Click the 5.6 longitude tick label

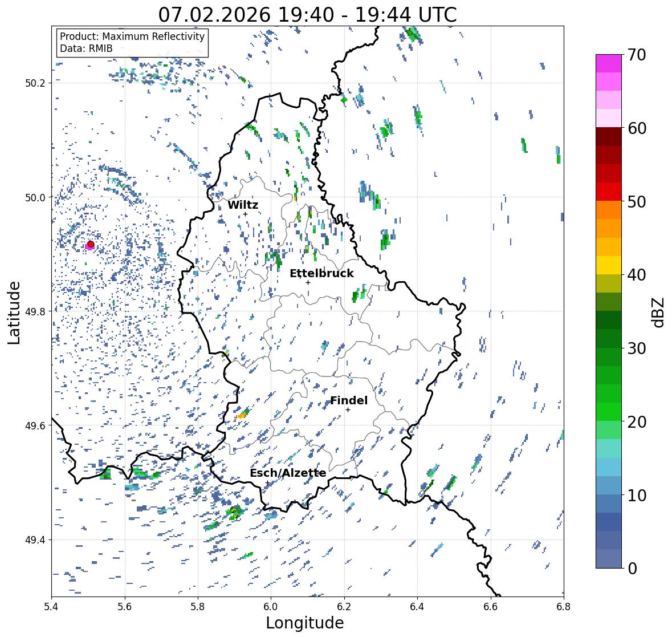point(125,606)
